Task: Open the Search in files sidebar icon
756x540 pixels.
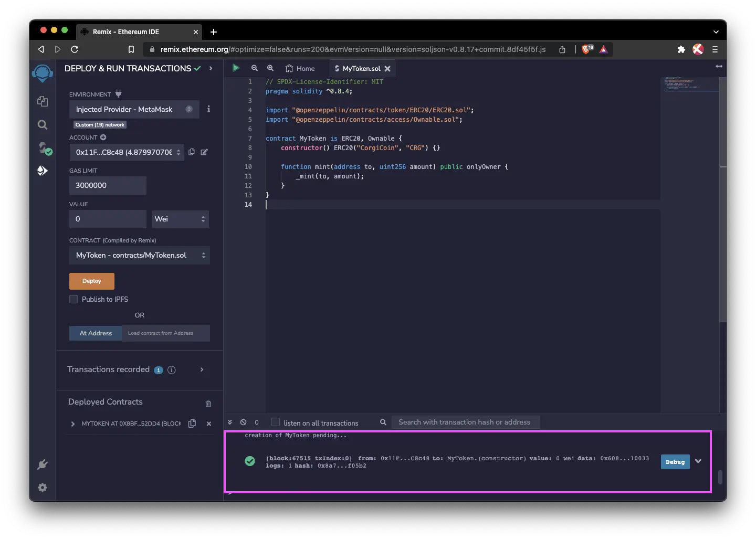Action: pos(43,124)
